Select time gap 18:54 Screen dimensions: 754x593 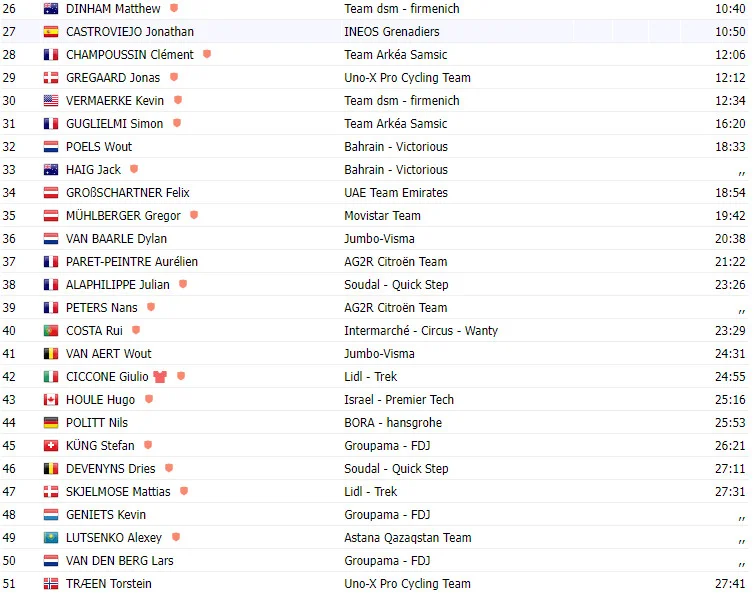(730, 193)
